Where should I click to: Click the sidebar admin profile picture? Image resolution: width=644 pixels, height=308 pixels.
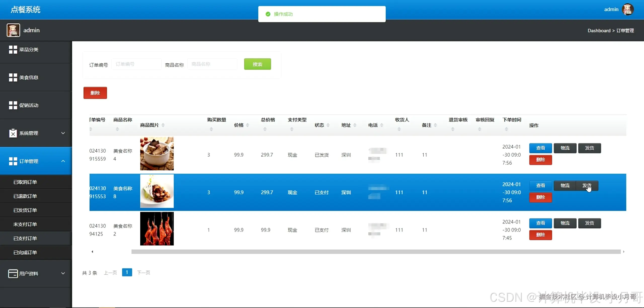click(x=13, y=30)
